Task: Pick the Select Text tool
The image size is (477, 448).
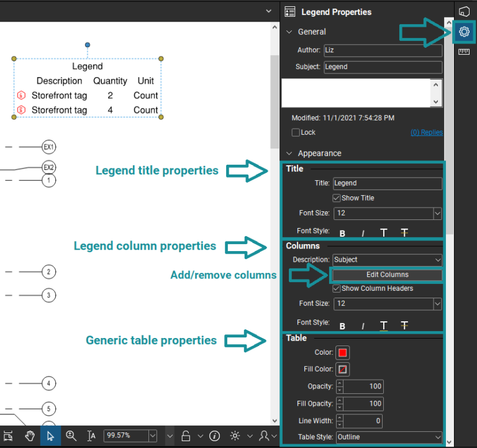Action: point(91,436)
